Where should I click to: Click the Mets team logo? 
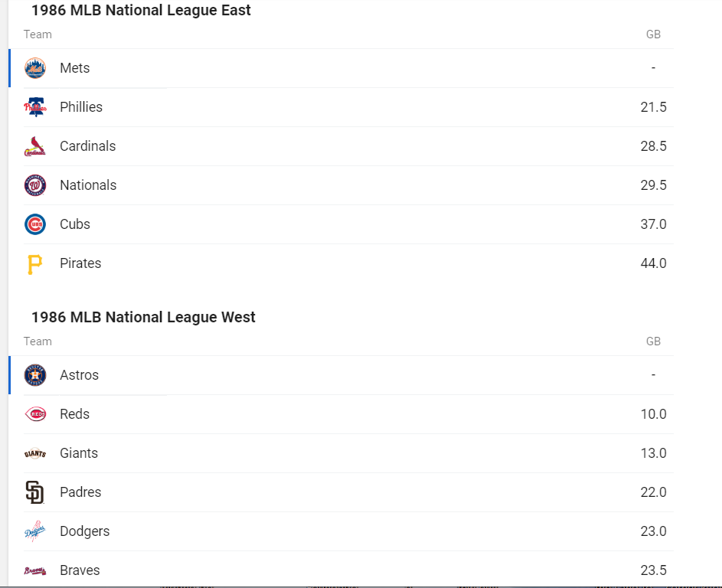click(x=35, y=68)
